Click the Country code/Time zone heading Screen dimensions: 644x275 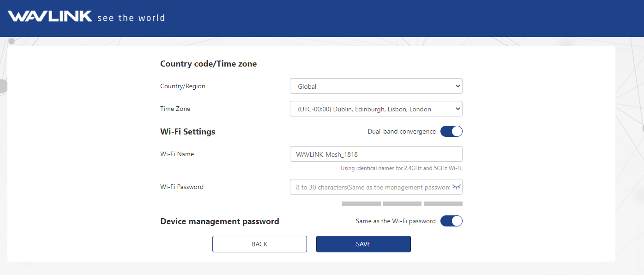click(208, 64)
